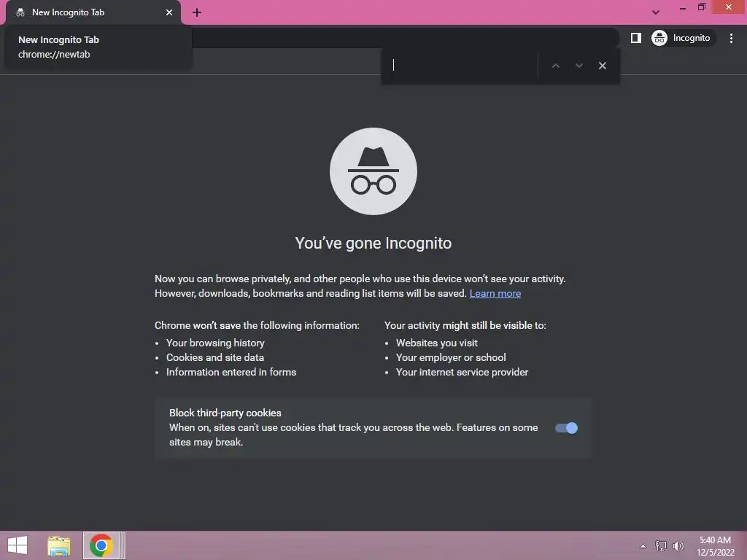Open volume speaker tray icon
Viewport: 747px width, 560px height.
pos(678,545)
